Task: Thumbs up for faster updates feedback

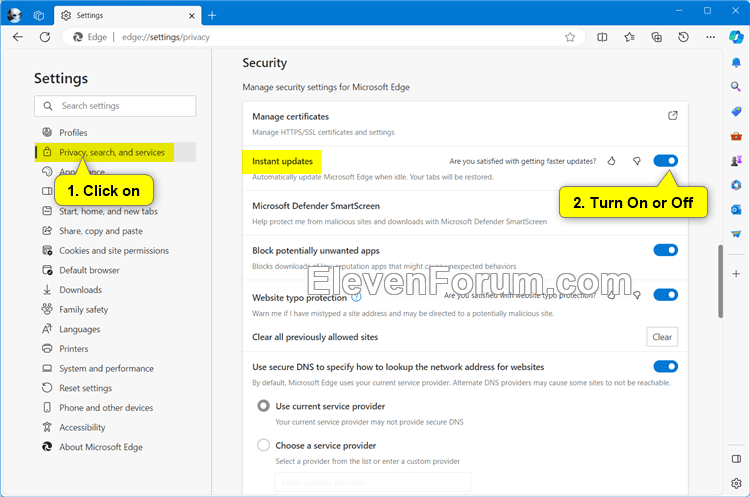Action: click(x=611, y=161)
